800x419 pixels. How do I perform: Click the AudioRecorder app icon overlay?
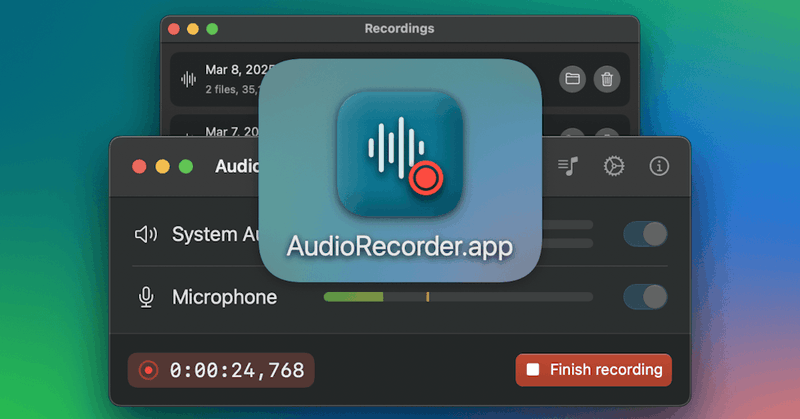[400, 155]
